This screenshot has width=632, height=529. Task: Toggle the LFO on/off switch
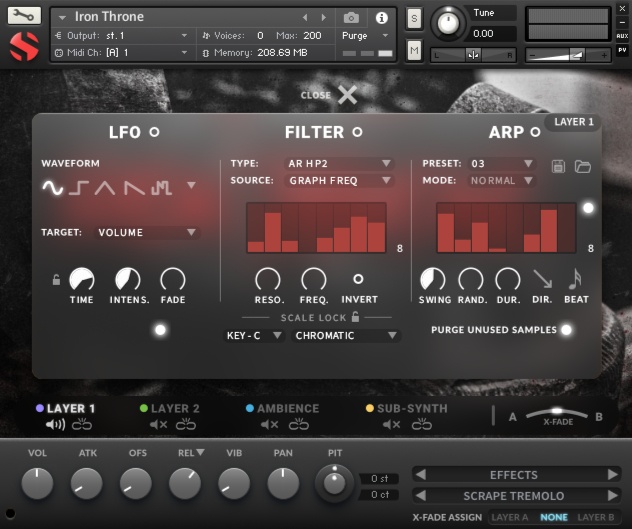154,132
